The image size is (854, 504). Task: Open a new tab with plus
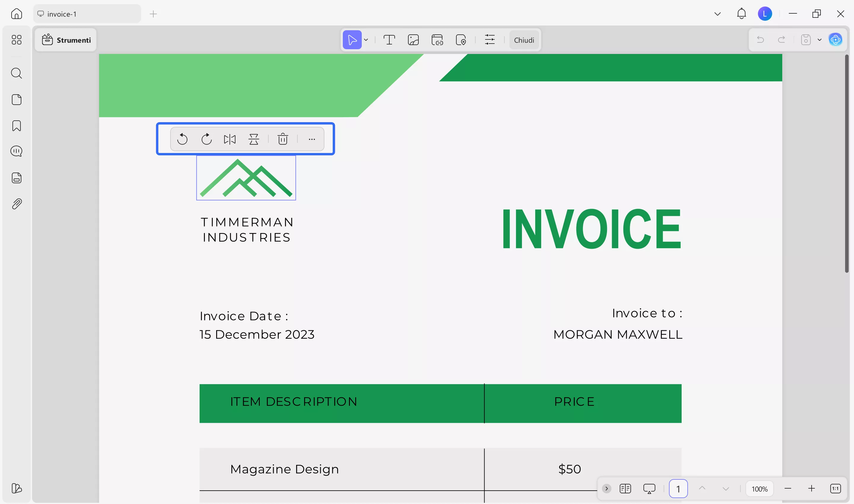point(153,14)
